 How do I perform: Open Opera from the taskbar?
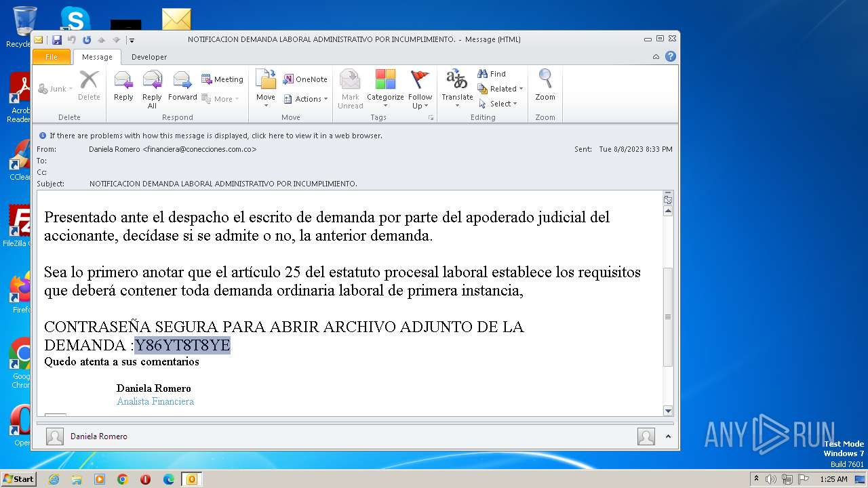click(146, 479)
